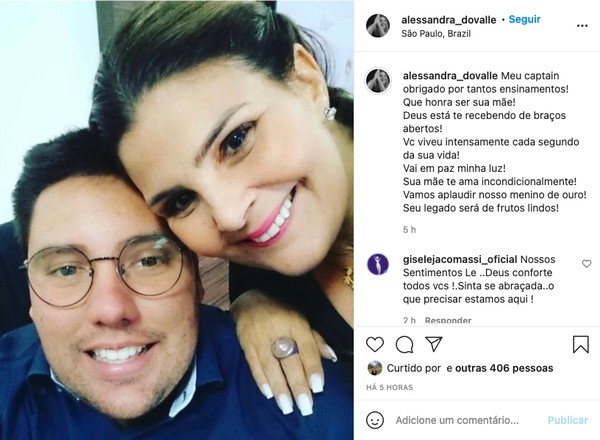
Task: Click the header profile avatar
Action: click(x=378, y=26)
